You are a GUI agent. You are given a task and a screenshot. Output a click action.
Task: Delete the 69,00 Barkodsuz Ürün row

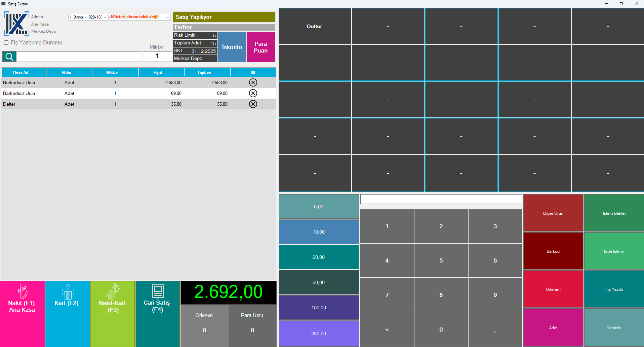tap(253, 93)
